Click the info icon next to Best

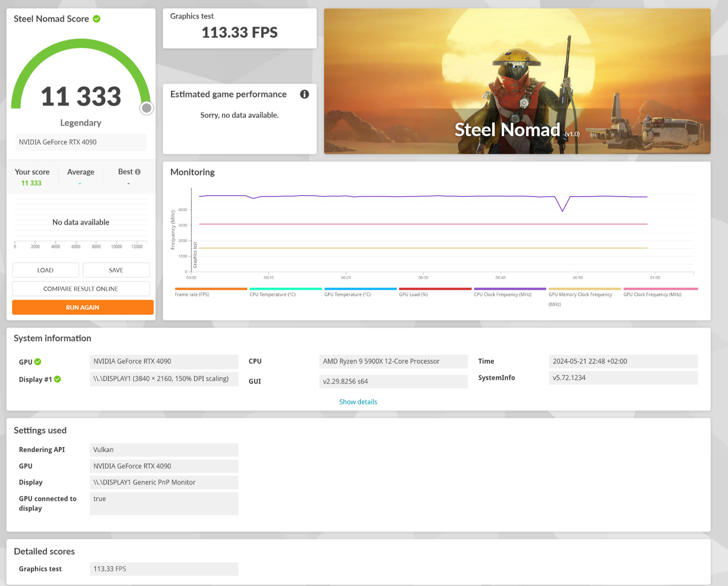pos(137,172)
